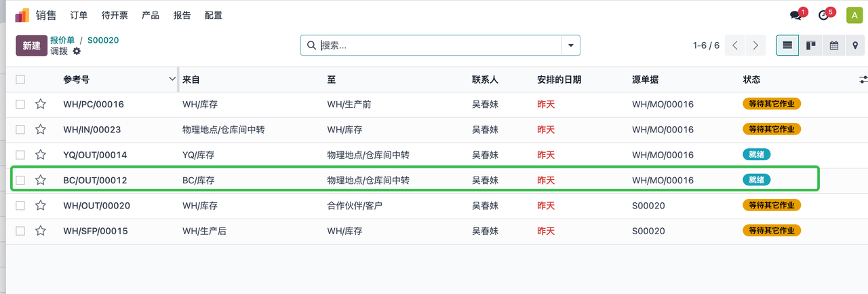Click 等待其它作业 badge of WH/PC/00016
Image resolution: width=868 pixels, height=294 pixels.
(x=772, y=104)
